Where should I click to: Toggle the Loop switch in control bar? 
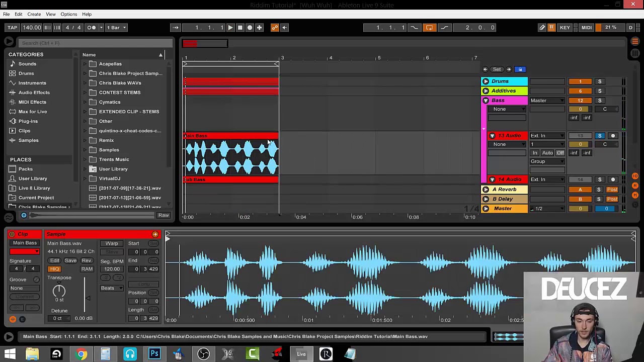pos(429,28)
